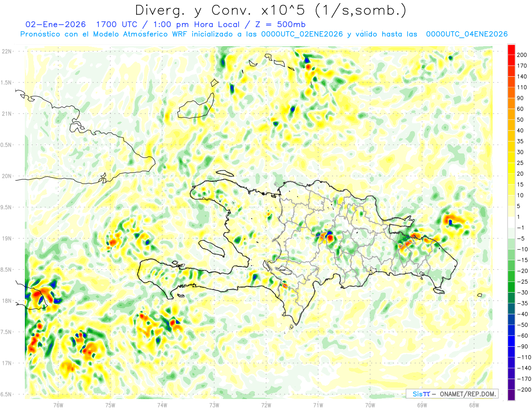Click the "-90" color scale label

point(524,347)
